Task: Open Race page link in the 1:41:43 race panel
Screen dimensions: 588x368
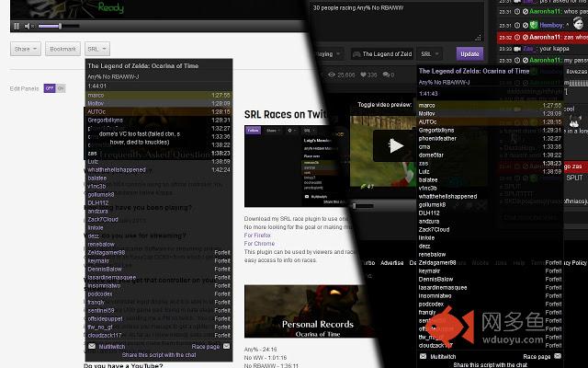Action: (537, 356)
